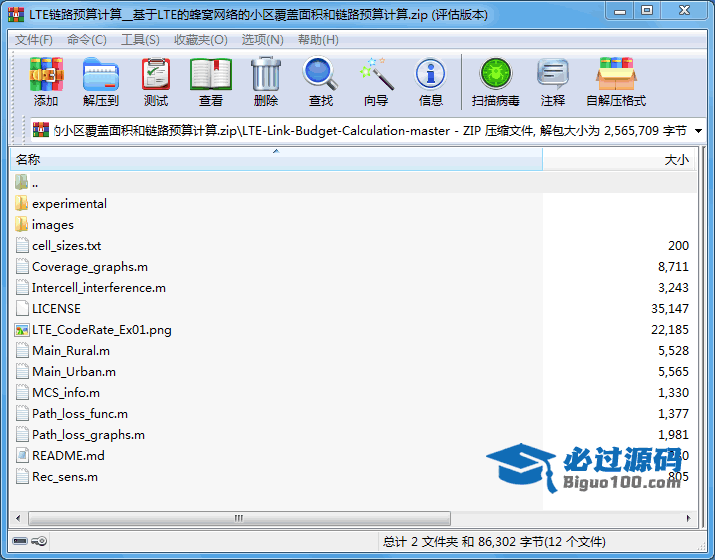Open the Commands (命令) menu
715x560 pixels.
(87, 40)
